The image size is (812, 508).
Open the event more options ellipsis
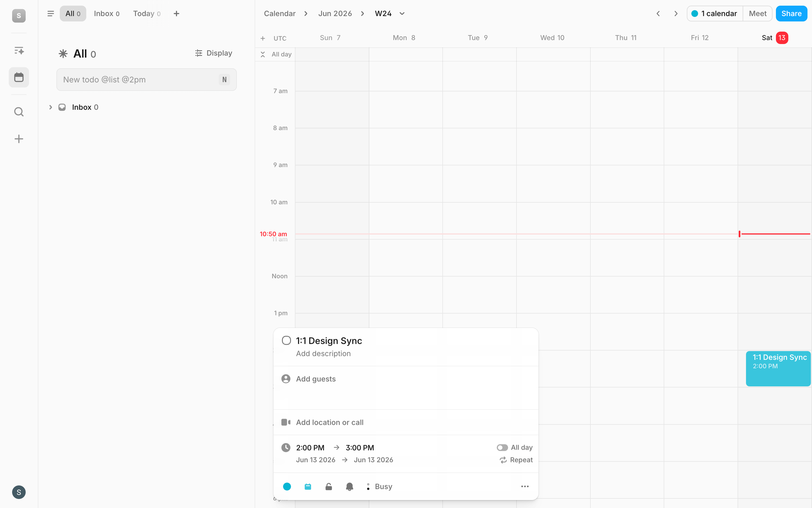pos(525,487)
